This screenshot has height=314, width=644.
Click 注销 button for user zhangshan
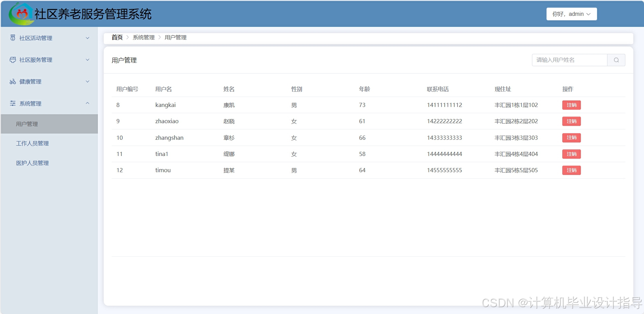(571, 138)
